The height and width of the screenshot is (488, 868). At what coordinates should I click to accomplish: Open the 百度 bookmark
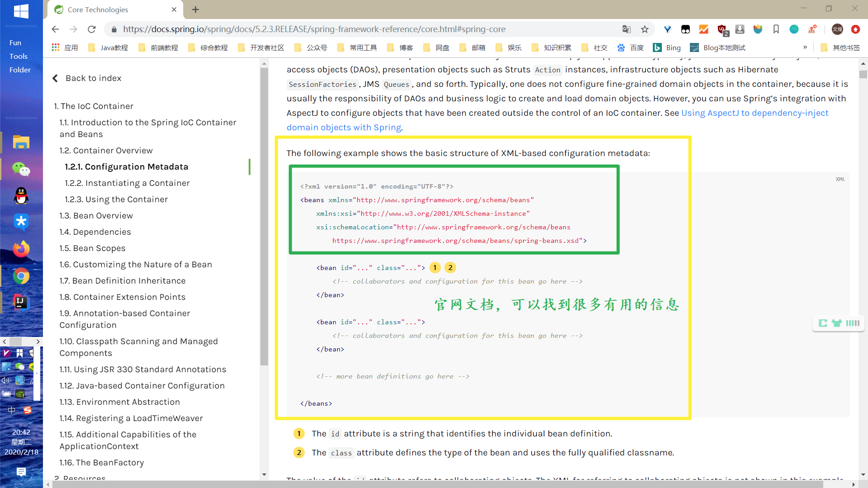(631, 47)
